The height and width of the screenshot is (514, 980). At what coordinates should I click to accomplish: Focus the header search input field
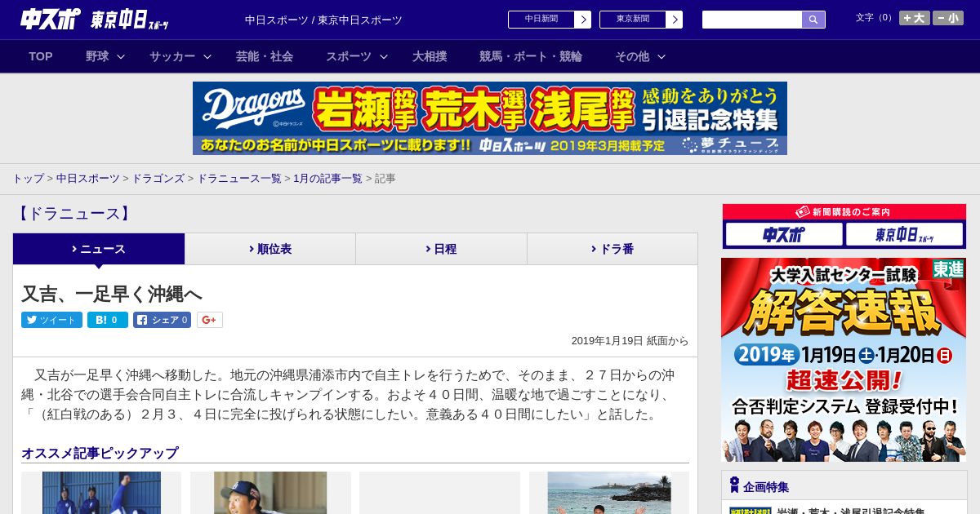(752, 20)
